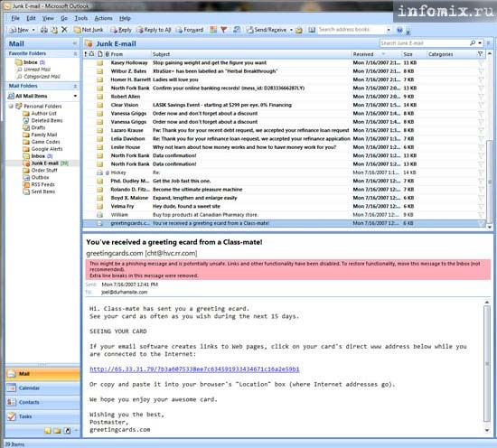Switch to the Calendar pane button
Image resolution: width=497 pixels, height=448 pixels.
tap(42, 387)
